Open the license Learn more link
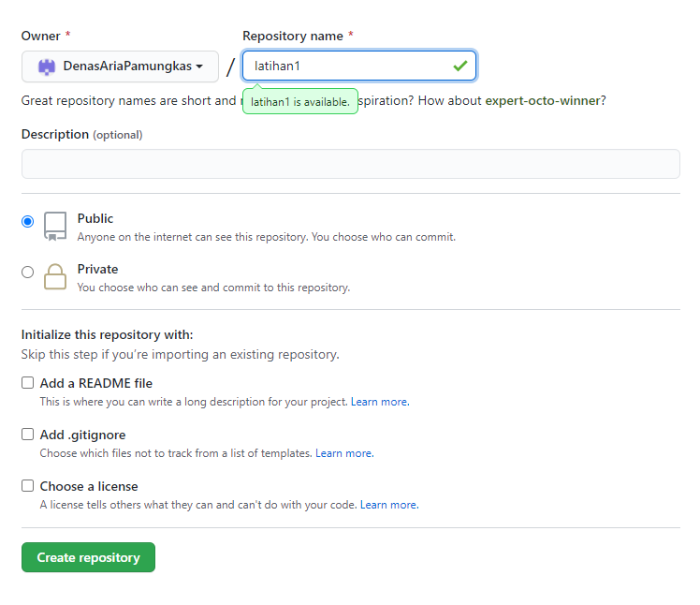This screenshot has width=700, height=605. click(389, 505)
